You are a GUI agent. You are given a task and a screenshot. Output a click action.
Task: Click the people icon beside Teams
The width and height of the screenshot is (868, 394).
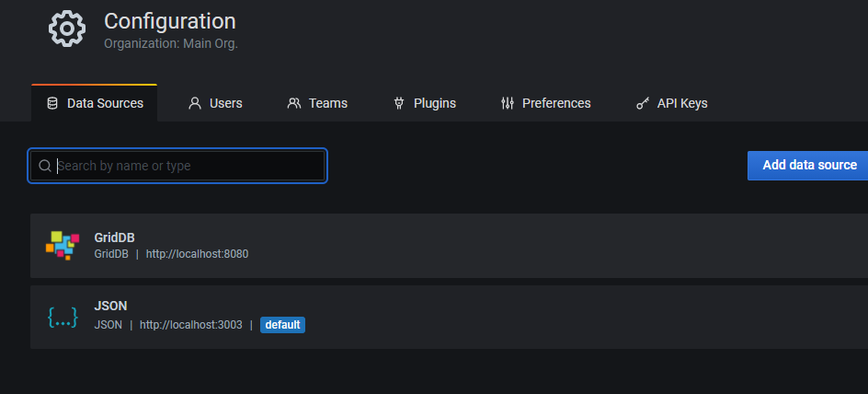pyautogui.click(x=294, y=103)
